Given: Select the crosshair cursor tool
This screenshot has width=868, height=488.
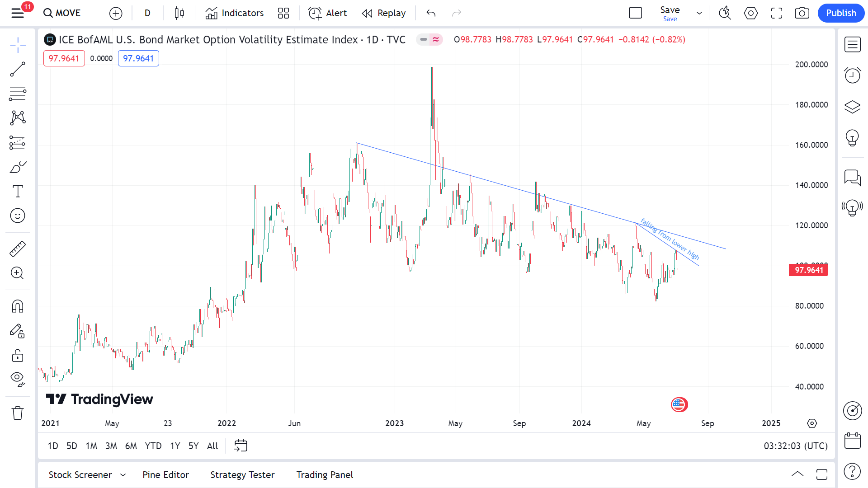Looking at the screenshot, I should coord(18,45).
